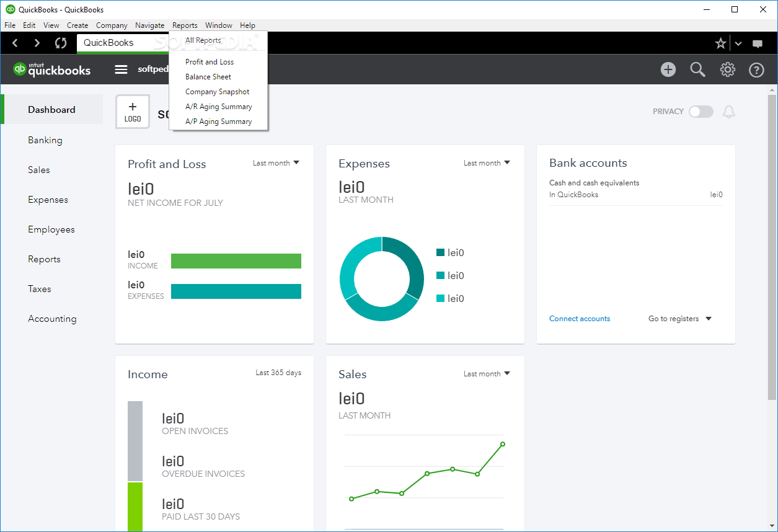Click the Bank accounts card heading

click(588, 163)
